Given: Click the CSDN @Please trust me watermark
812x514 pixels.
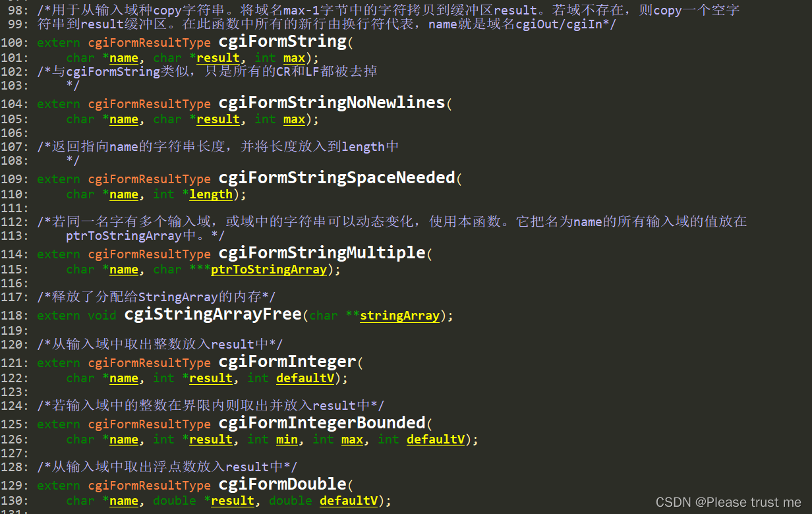Looking at the screenshot, I should (x=728, y=502).
